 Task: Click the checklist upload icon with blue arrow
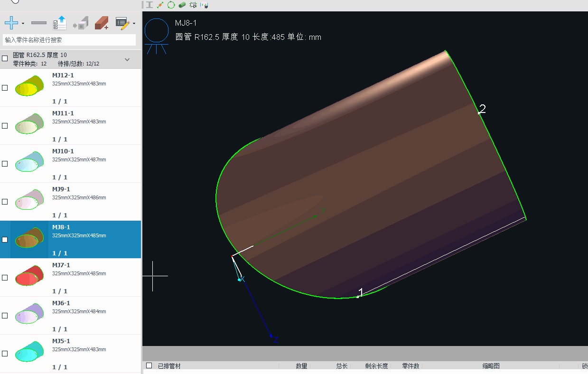(x=60, y=23)
